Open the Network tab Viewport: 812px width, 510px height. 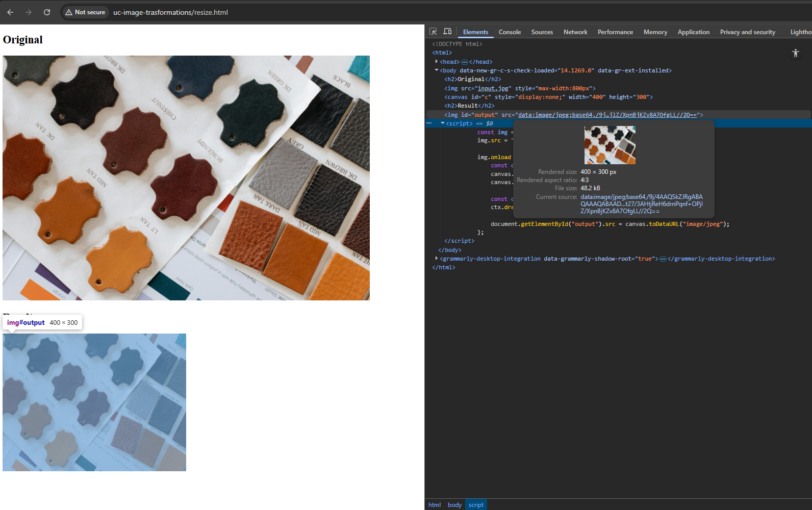pos(575,32)
